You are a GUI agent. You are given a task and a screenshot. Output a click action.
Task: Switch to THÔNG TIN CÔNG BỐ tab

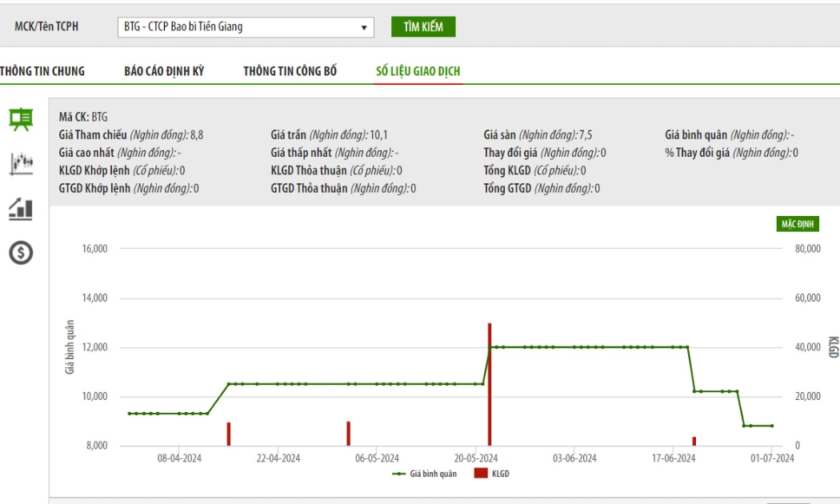[290, 71]
